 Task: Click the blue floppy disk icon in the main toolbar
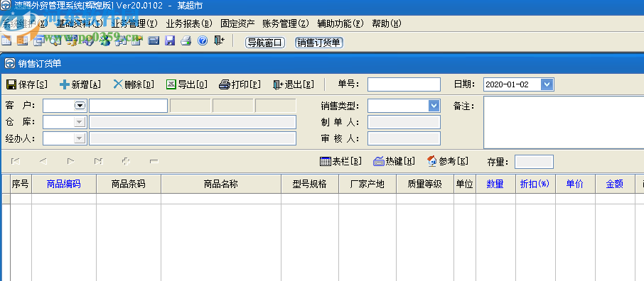pyautogui.click(x=170, y=40)
